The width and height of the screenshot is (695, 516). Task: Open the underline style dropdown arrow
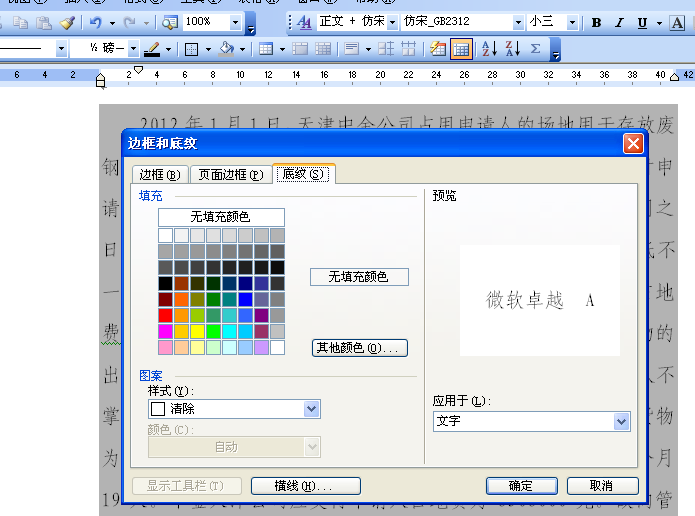tap(659, 23)
